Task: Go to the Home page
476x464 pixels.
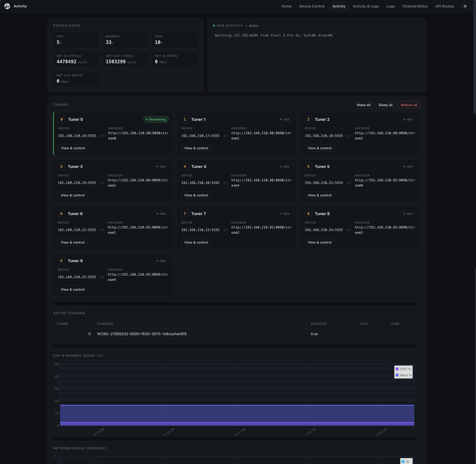Action: pyautogui.click(x=286, y=6)
